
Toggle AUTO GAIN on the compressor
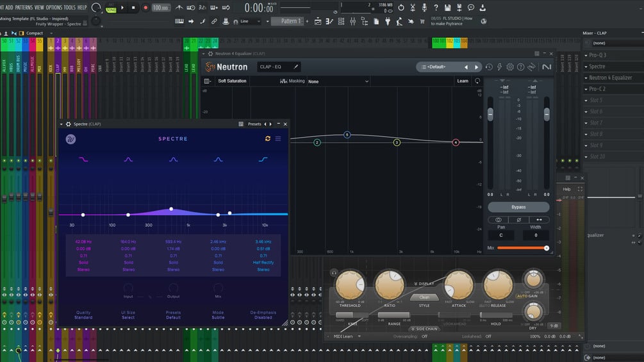pos(527,296)
